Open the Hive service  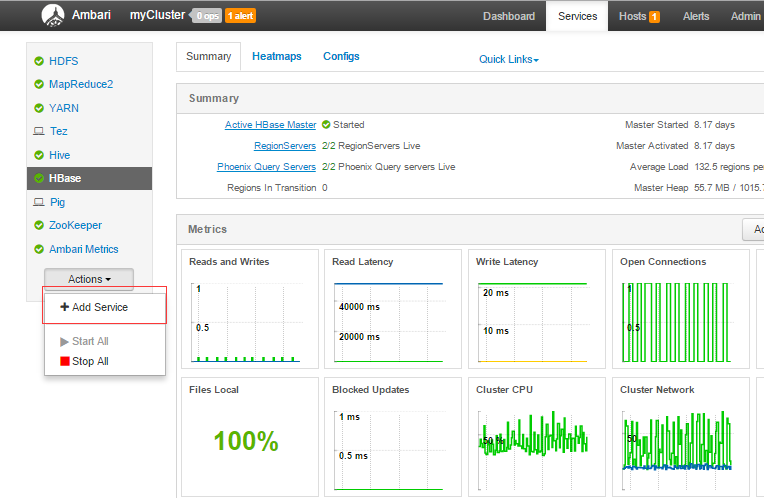[59, 155]
